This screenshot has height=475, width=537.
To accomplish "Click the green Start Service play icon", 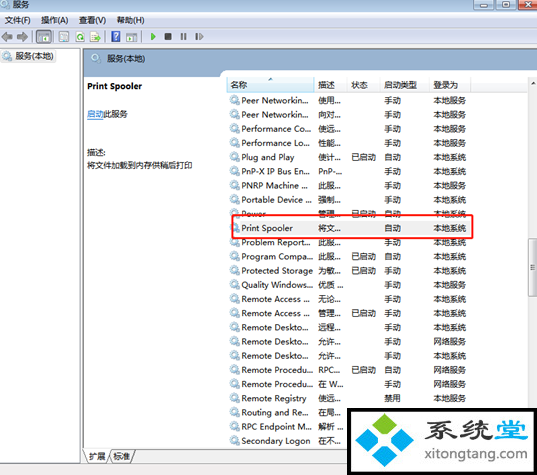I will (153, 36).
